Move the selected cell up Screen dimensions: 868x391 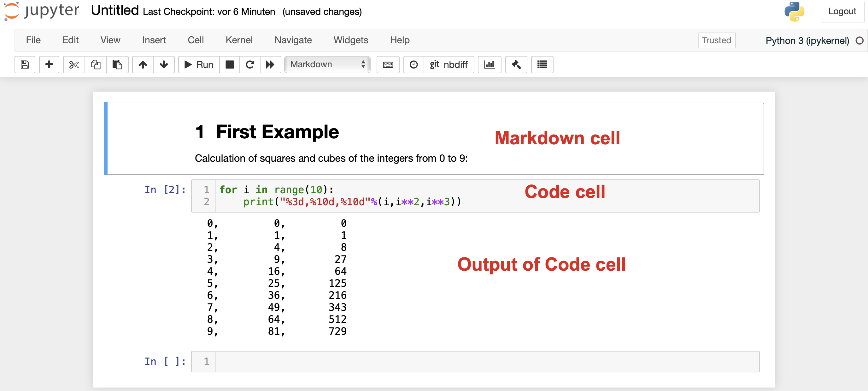click(143, 64)
